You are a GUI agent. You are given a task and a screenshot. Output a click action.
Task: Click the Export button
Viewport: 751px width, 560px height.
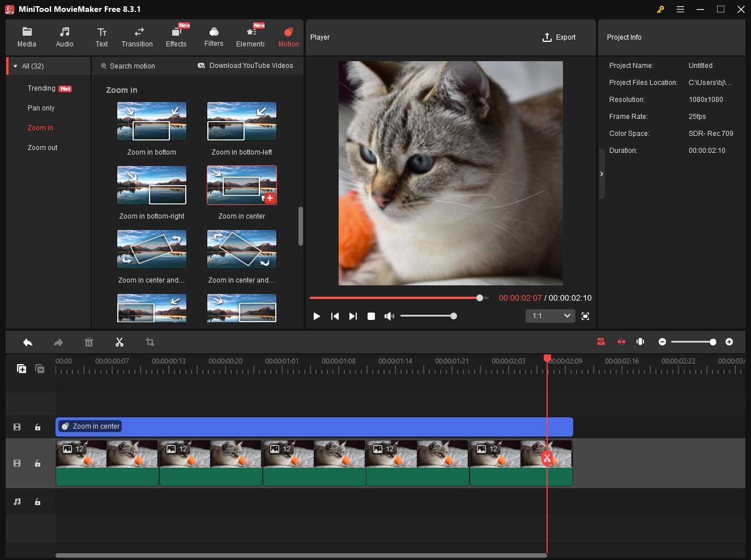[558, 37]
